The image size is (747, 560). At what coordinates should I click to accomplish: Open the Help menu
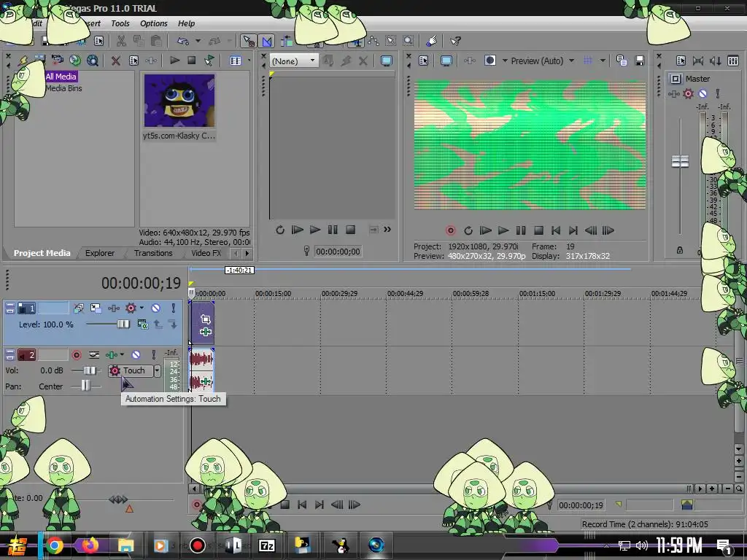[186, 23]
